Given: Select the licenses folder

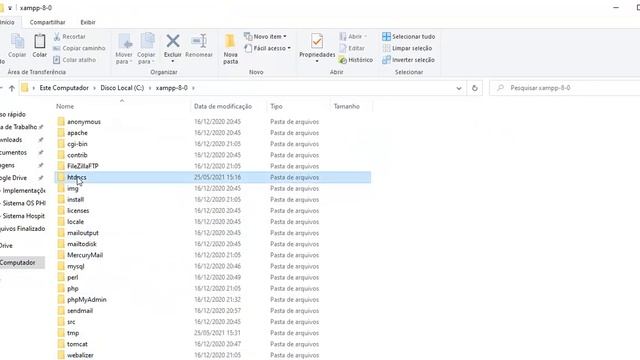Looking at the screenshot, I should coord(213,211).
